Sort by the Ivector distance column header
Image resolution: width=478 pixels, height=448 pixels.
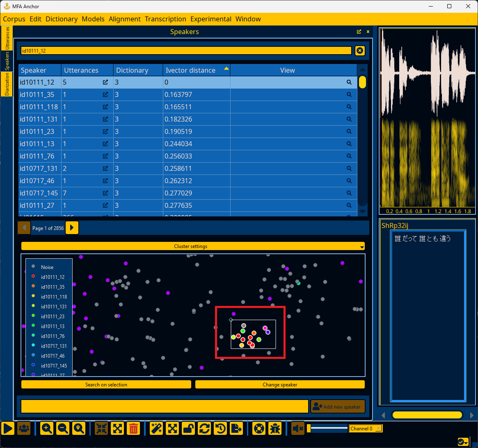point(197,70)
